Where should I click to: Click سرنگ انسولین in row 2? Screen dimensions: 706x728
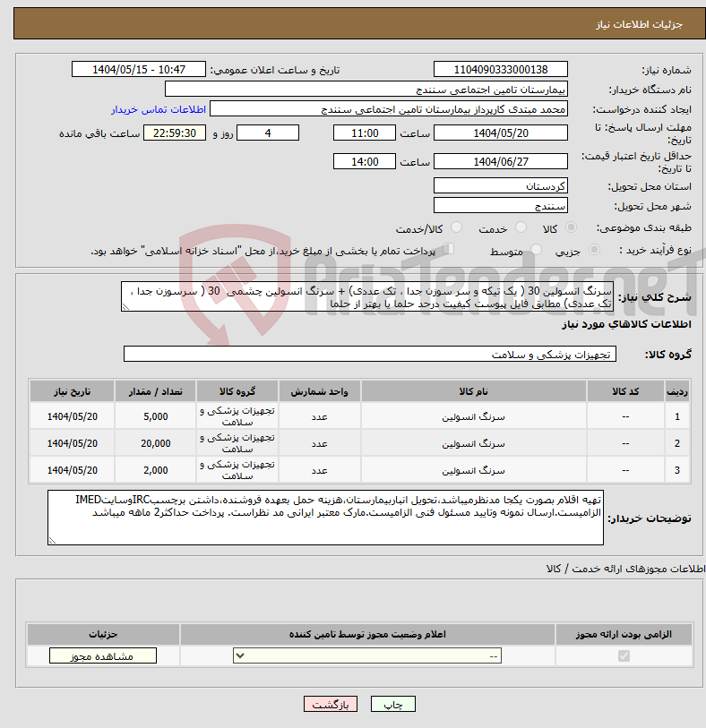coord(473,443)
